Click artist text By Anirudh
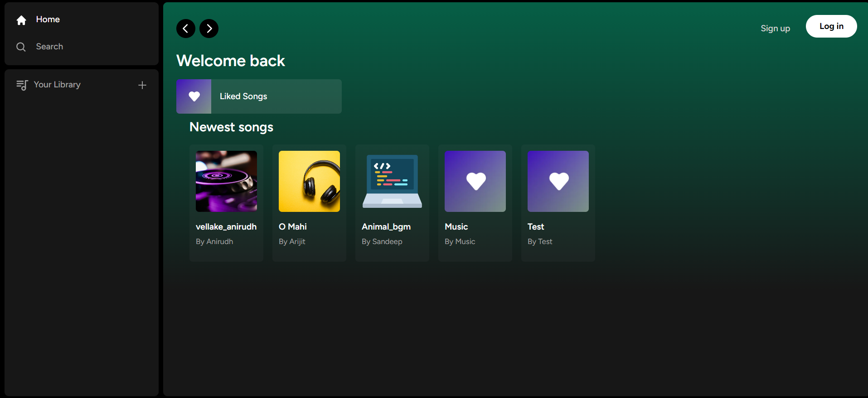This screenshot has height=398, width=868. [x=214, y=242]
